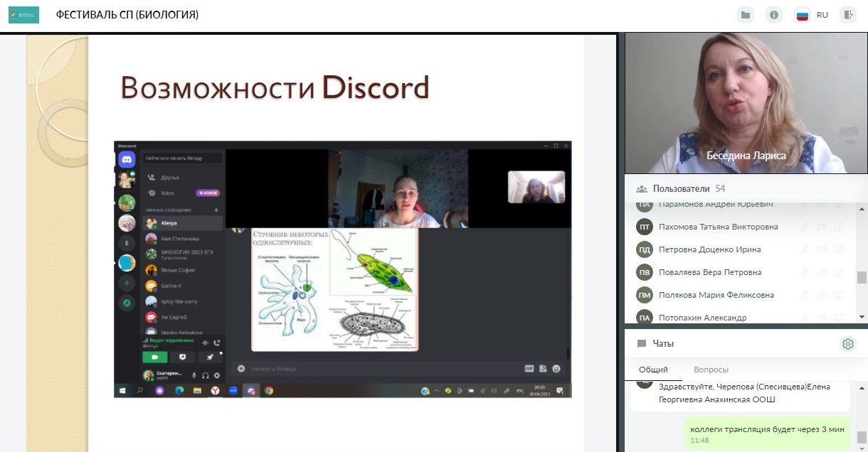
Task: Click Discord disconnect call icon in slide
Action: coord(217,343)
